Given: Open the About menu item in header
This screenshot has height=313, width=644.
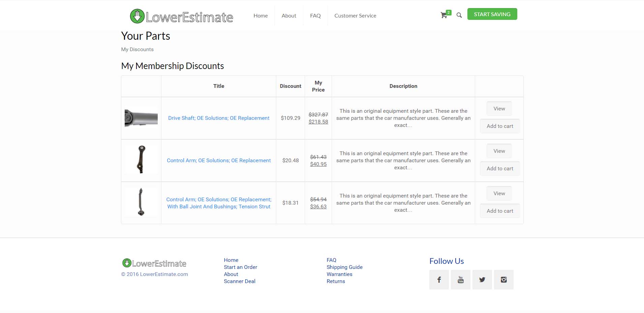Looking at the screenshot, I should point(289,16).
